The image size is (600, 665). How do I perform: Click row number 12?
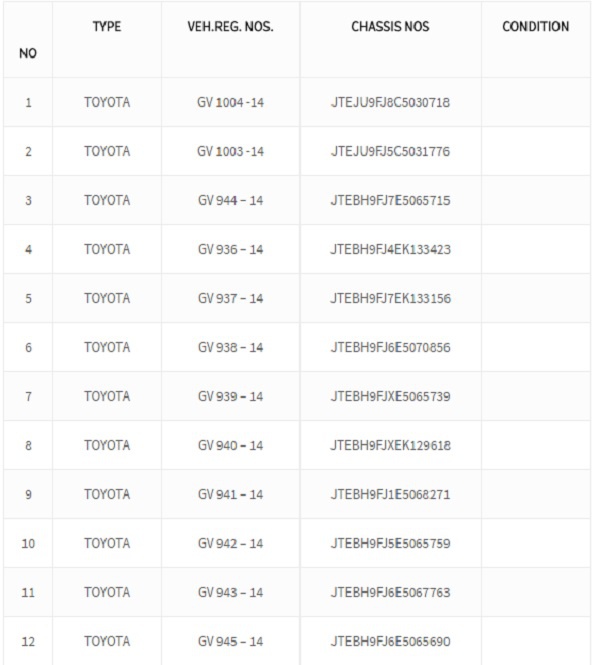(x=28, y=641)
